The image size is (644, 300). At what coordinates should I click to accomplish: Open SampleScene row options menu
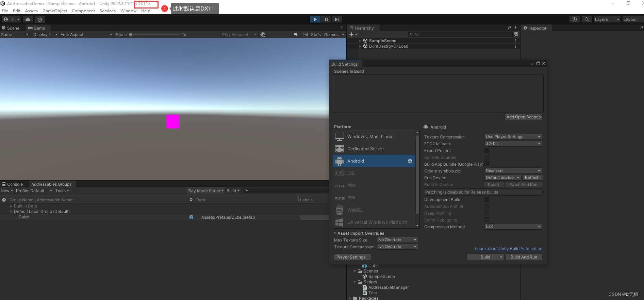click(x=516, y=41)
